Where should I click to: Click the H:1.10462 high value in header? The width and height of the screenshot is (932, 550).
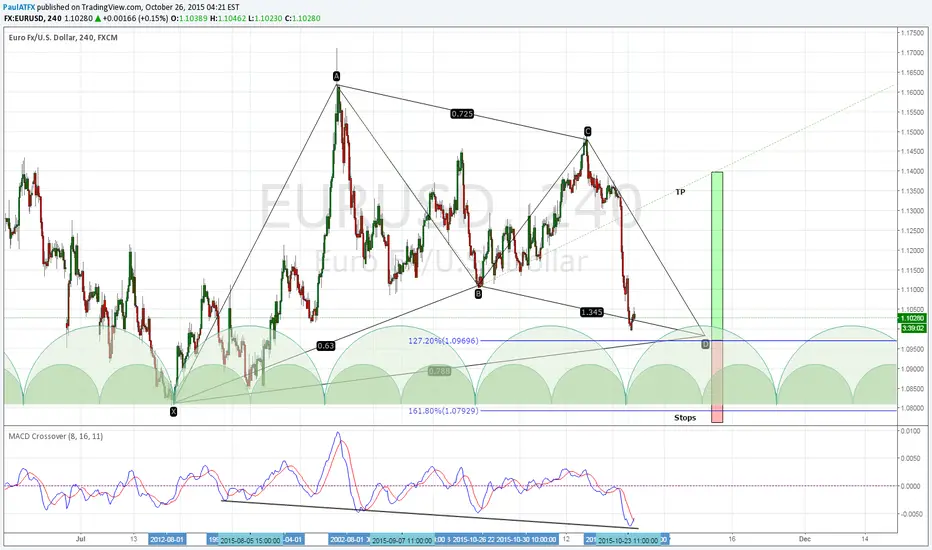228,18
